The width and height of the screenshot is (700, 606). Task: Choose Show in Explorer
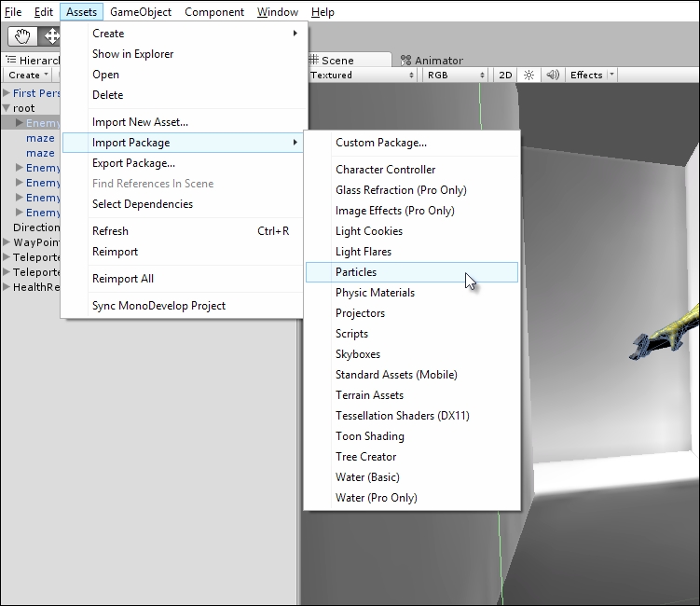[x=184, y=54]
